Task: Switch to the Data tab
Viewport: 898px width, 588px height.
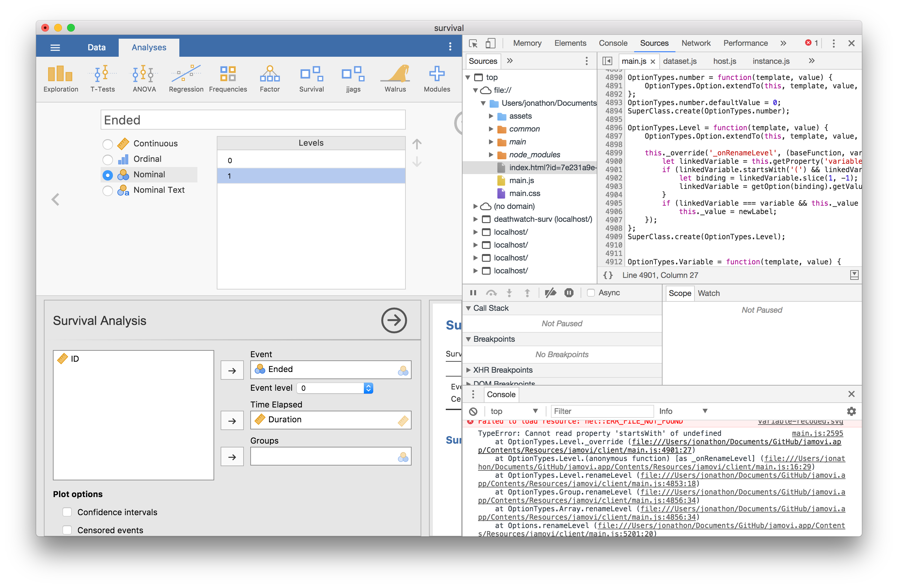Action: point(96,47)
